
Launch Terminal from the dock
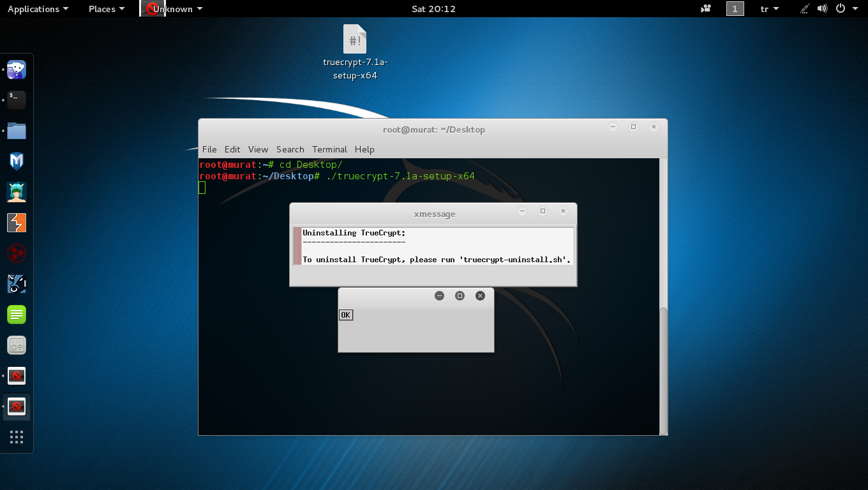coord(17,100)
